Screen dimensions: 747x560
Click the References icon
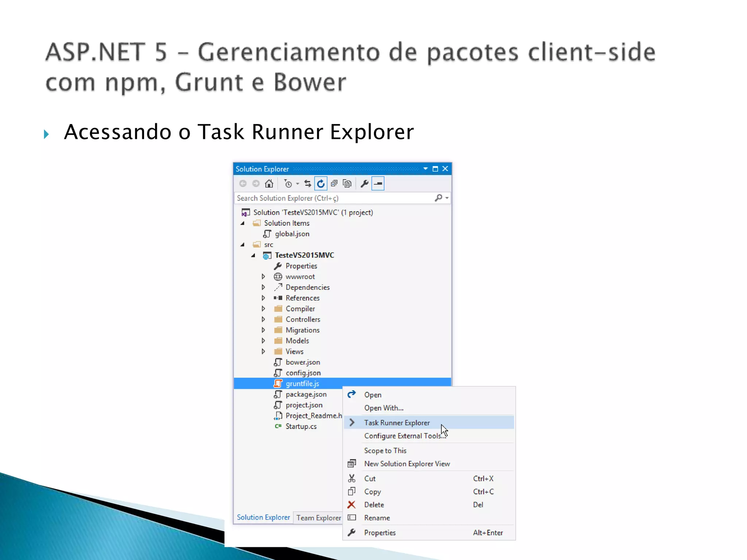pos(278,298)
